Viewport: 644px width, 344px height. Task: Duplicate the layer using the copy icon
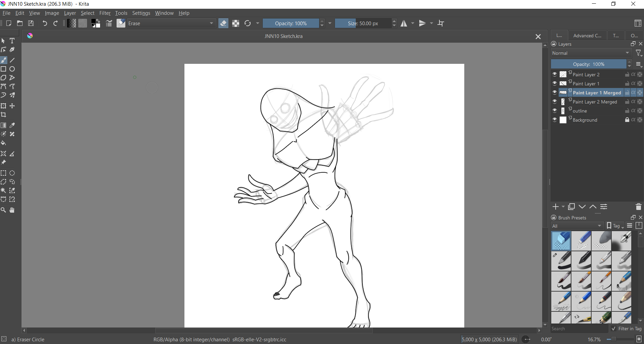[571, 207]
